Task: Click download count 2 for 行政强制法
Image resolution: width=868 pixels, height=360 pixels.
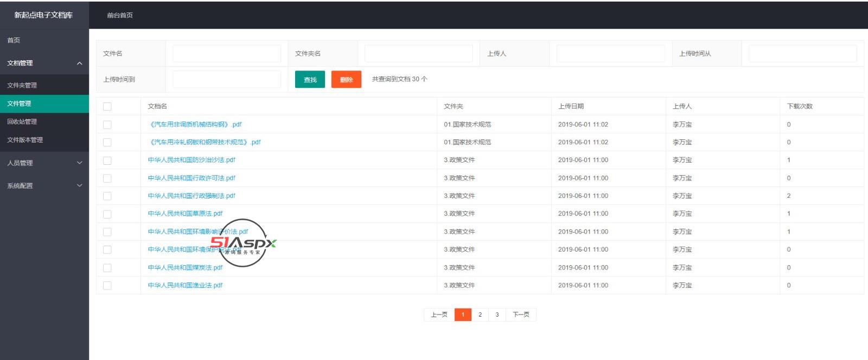Action: click(789, 196)
